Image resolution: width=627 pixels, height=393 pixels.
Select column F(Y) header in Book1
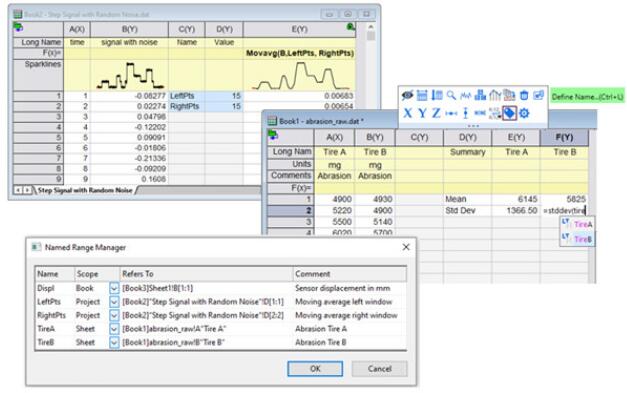(564, 138)
